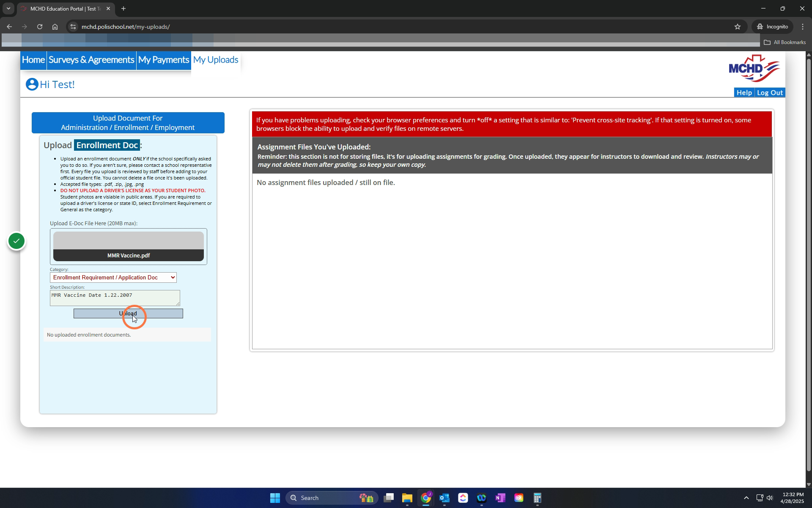
Task: Expand the tab search dropdown
Action: point(8,8)
